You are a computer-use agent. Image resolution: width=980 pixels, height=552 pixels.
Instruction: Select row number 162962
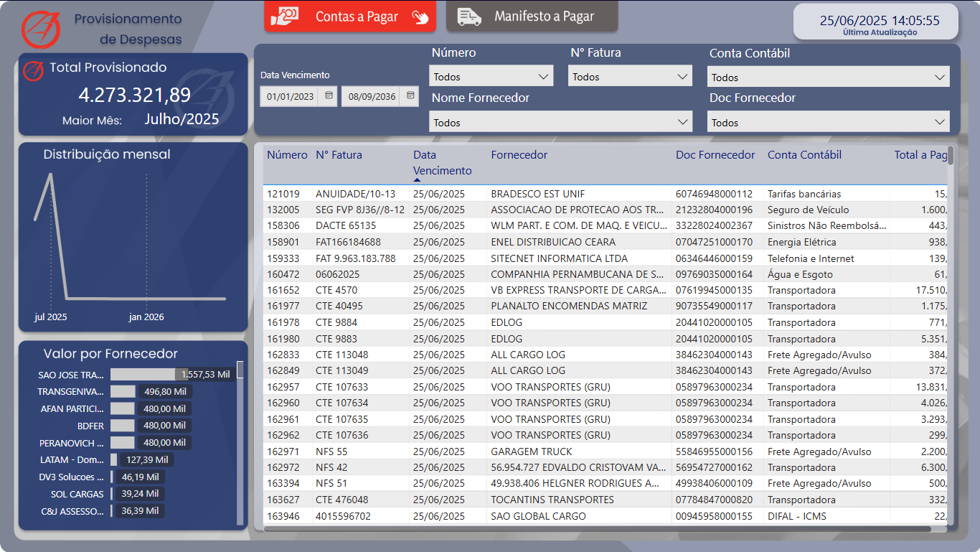pos(283,435)
